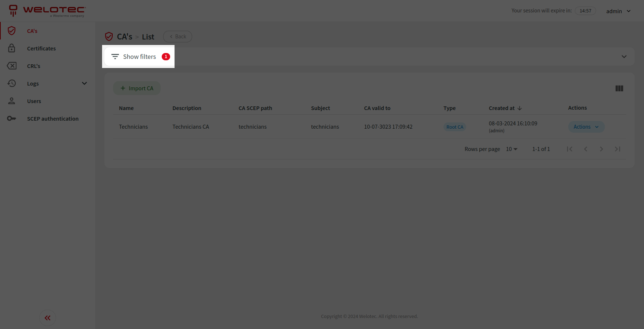This screenshot has height=329, width=644.
Task: Select the Users entry in the sidebar menu
Action: coord(34,101)
